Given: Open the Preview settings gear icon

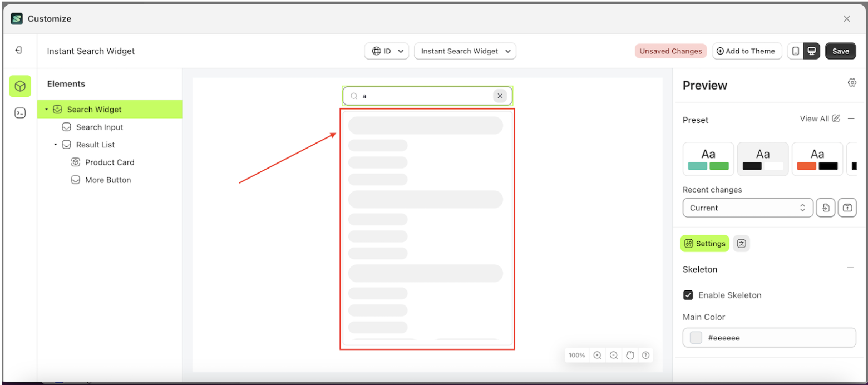Looking at the screenshot, I should pos(852,82).
